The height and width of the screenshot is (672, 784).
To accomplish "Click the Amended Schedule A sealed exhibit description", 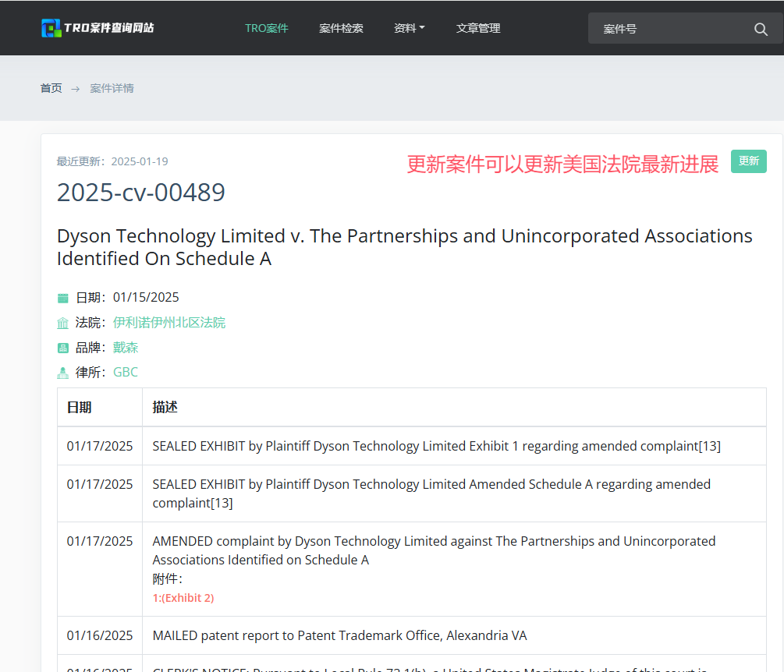I will [431, 493].
